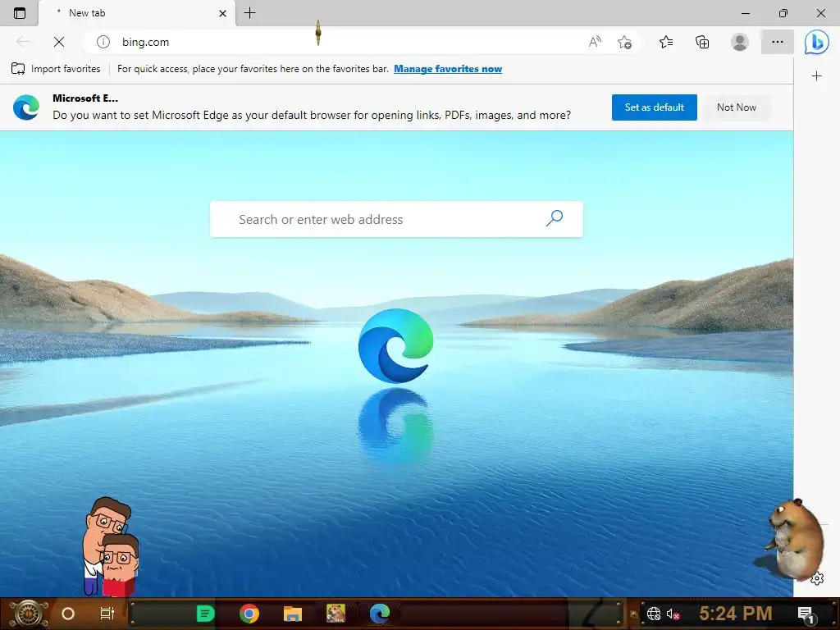This screenshot has width=840, height=630.
Task: Open Read aloud icon
Action: pos(595,42)
